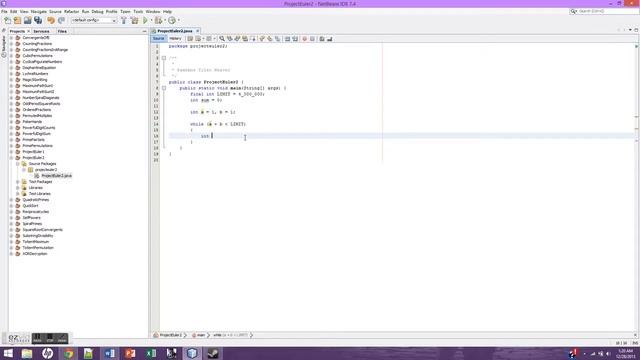
Task: Open the Window menu
Action: point(153,11)
